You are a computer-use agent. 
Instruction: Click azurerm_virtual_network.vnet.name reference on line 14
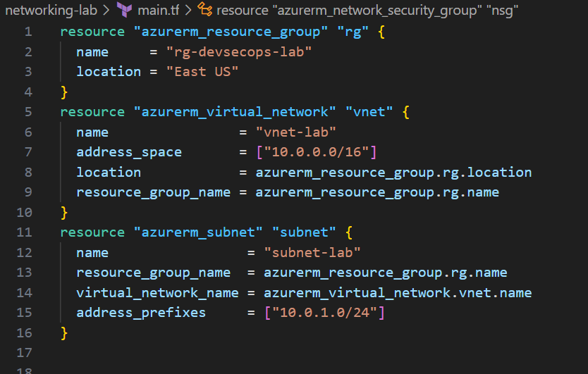398,293
